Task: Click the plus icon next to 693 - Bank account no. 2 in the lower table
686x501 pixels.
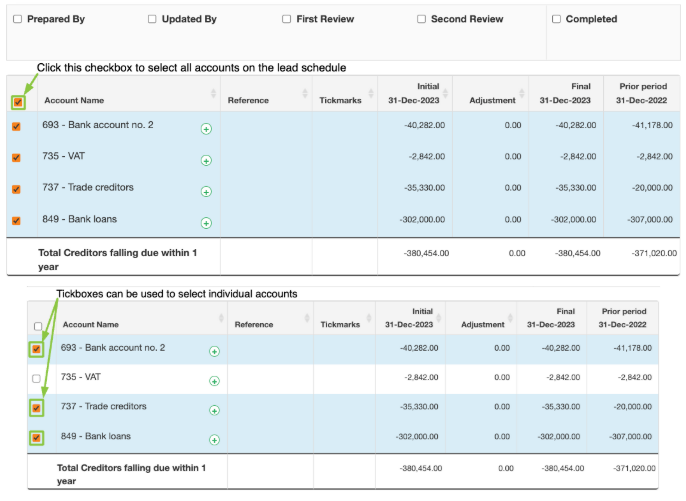Action: coord(214,351)
